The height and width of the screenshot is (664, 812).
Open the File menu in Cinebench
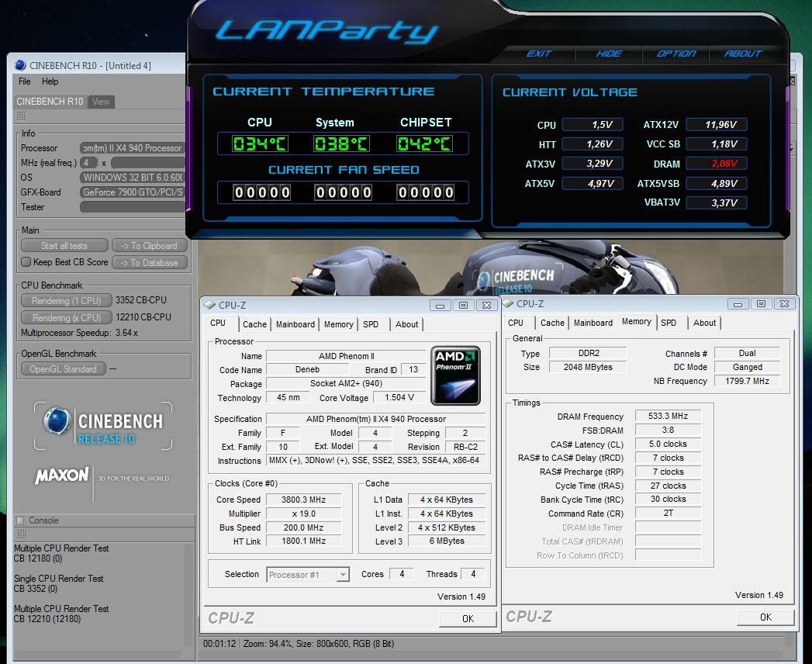tap(24, 81)
